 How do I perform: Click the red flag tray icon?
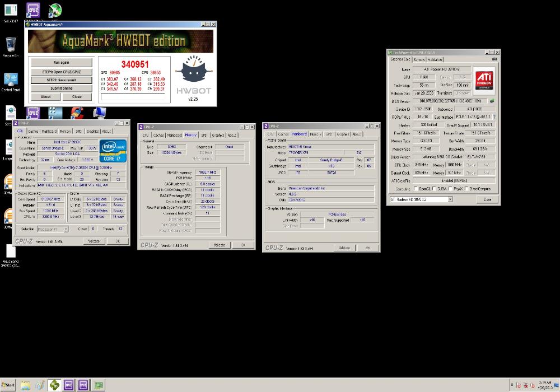point(518,385)
